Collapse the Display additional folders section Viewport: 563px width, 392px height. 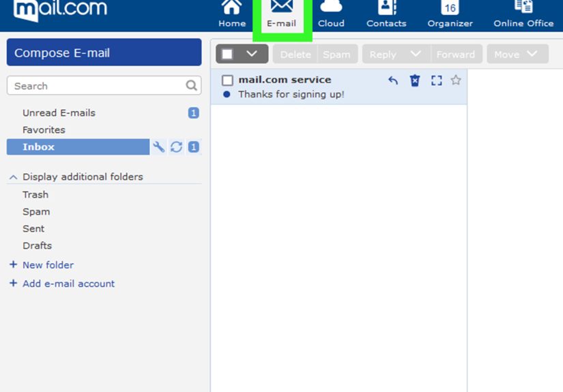13,177
